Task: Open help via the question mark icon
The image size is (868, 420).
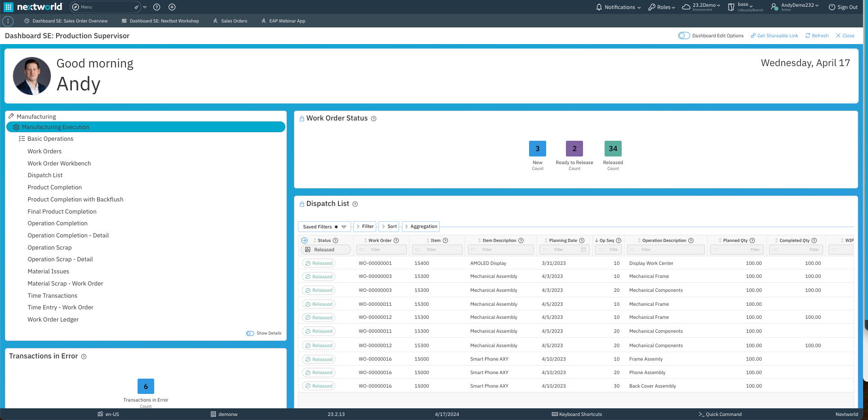Action: [156, 7]
